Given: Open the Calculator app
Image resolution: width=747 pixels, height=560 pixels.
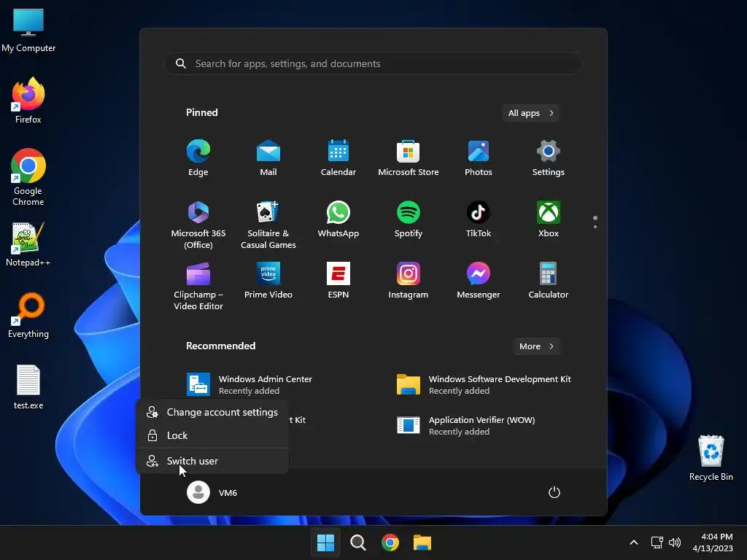Looking at the screenshot, I should point(549,281).
